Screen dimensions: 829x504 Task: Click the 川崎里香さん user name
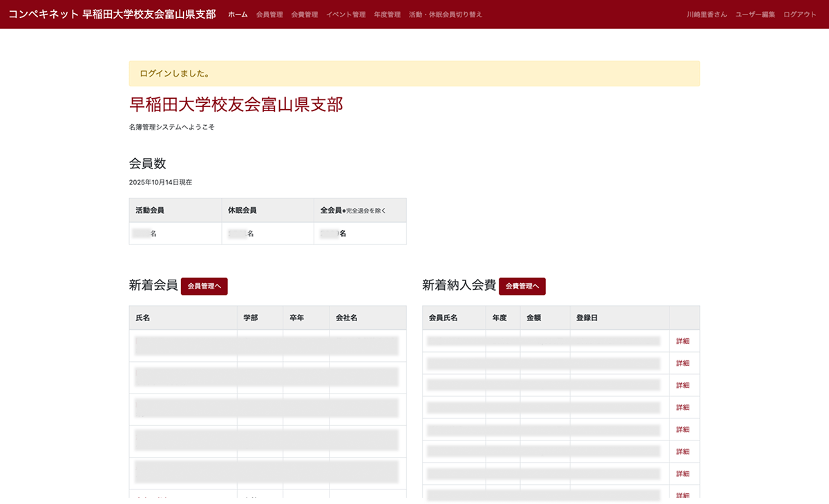coord(707,14)
